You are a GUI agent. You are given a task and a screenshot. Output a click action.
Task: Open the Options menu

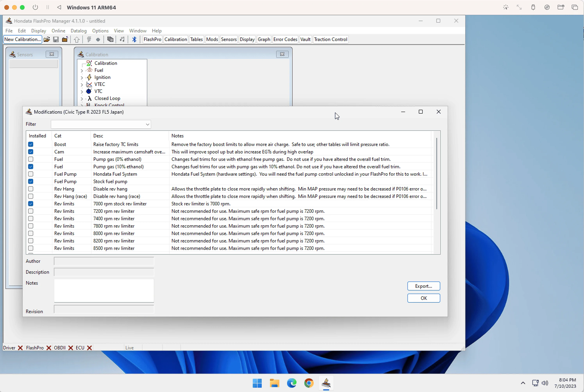(x=100, y=31)
